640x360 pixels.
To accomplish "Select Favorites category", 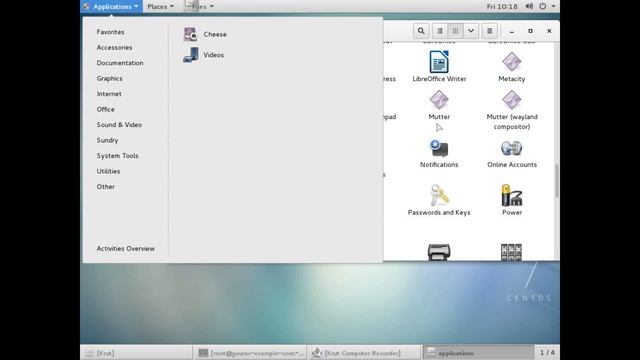I will (x=111, y=32).
